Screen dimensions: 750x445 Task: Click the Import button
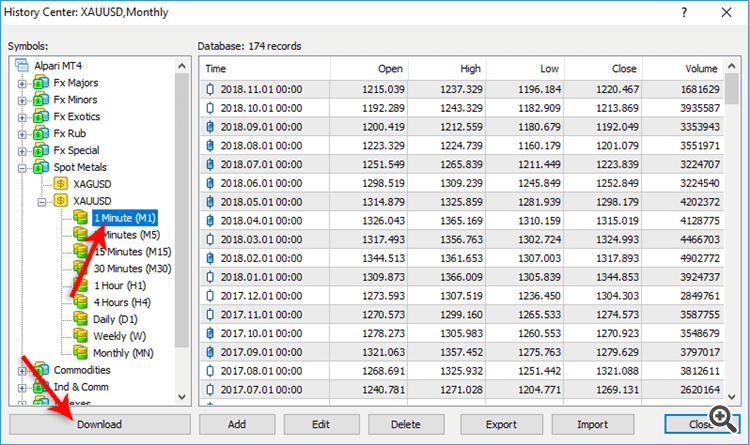pos(593,424)
